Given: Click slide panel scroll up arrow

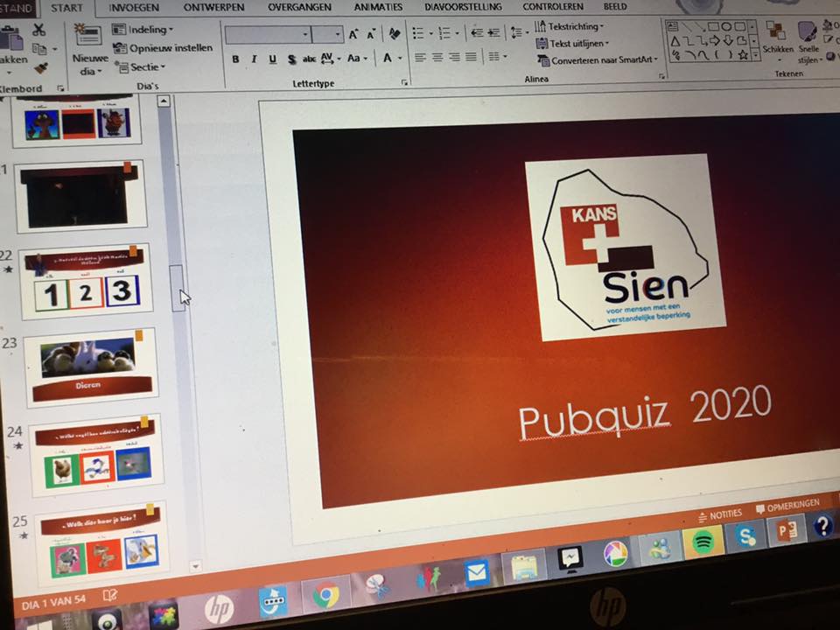Looking at the screenshot, I should pos(164,101).
